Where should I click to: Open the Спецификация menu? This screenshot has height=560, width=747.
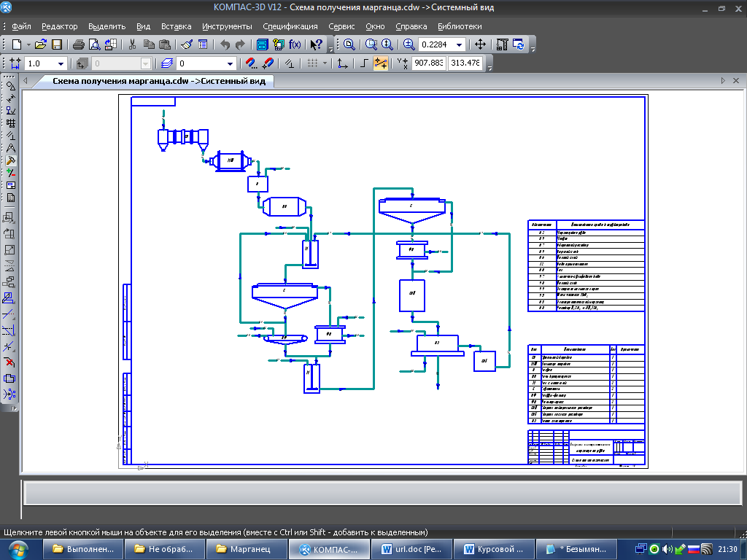click(290, 27)
